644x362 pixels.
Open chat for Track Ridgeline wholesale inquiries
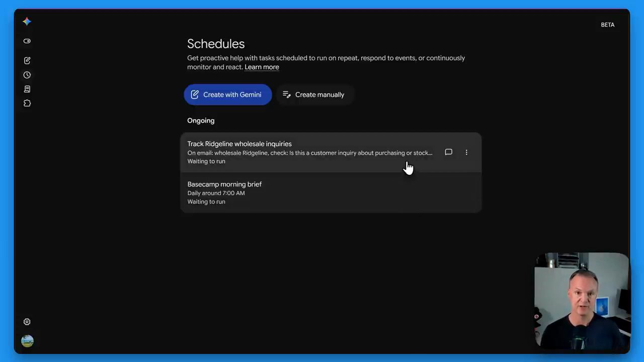(x=448, y=152)
